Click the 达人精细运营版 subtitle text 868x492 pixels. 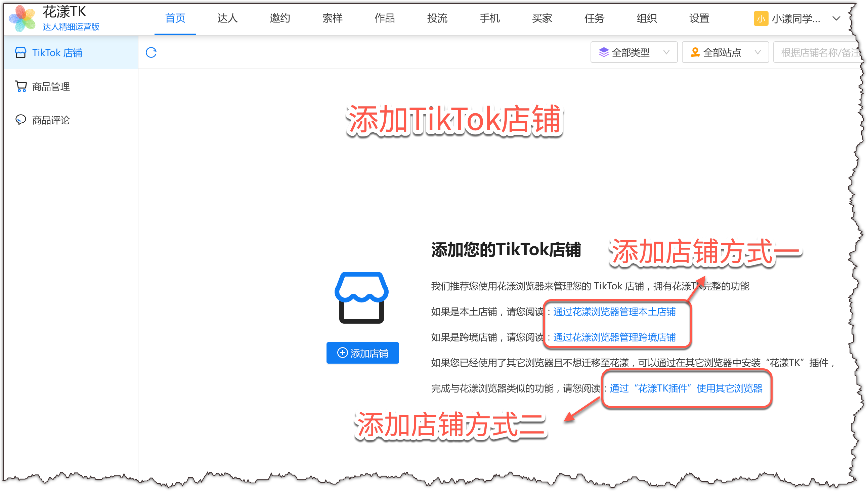pyautogui.click(x=71, y=27)
